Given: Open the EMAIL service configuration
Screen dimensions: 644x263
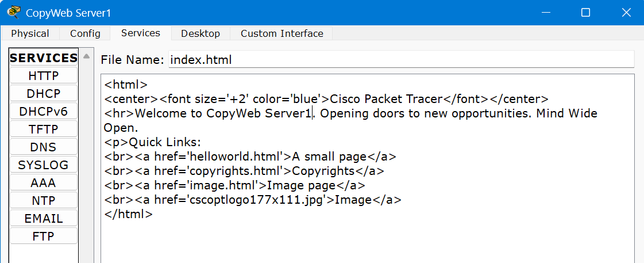Looking at the screenshot, I should (x=44, y=218).
